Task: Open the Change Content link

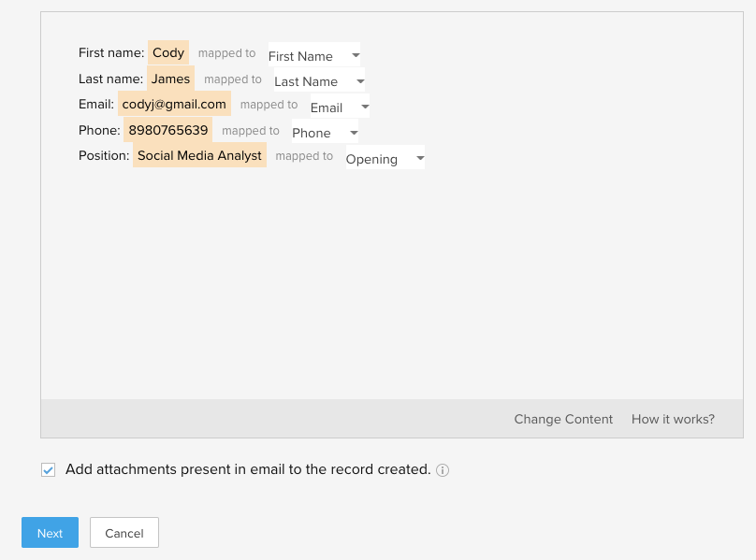Action: tap(563, 419)
